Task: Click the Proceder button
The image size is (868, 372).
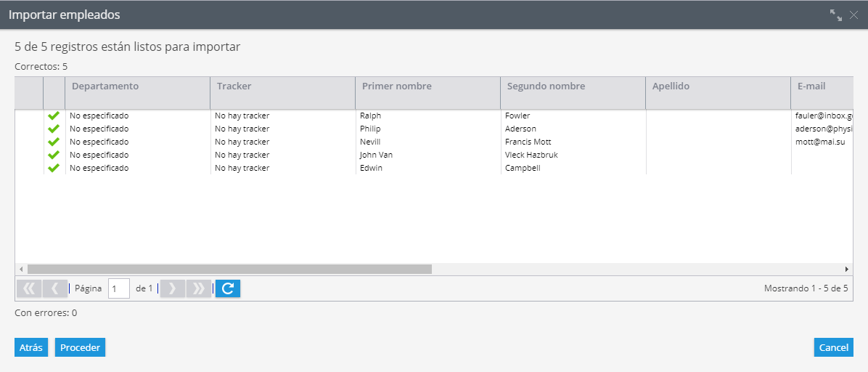Action: point(81,347)
